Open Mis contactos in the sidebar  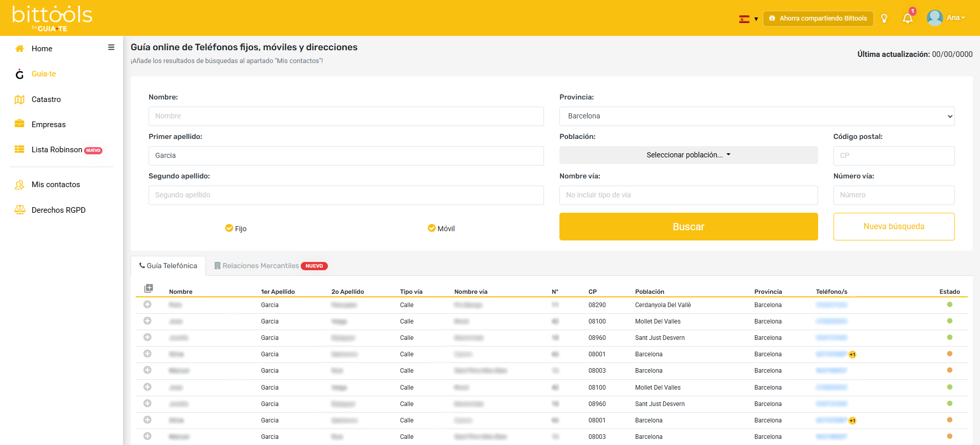56,185
